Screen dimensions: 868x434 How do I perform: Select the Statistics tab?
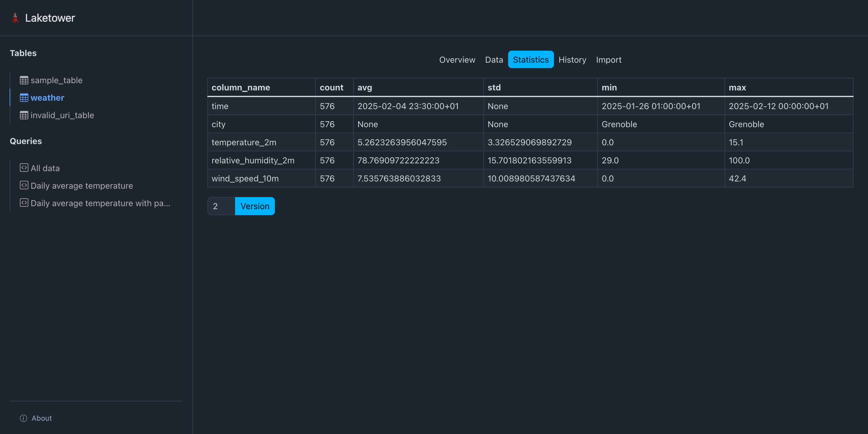pyautogui.click(x=531, y=59)
